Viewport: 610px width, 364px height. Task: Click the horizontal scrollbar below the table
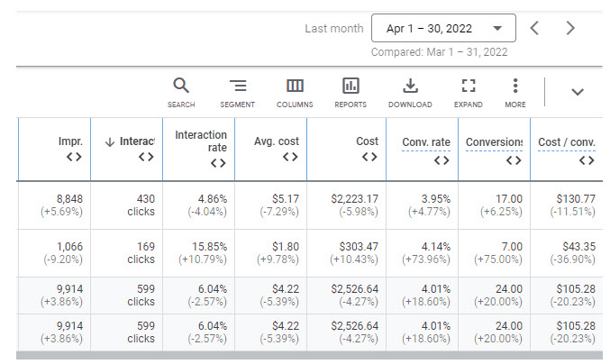pyautogui.click(x=309, y=356)
